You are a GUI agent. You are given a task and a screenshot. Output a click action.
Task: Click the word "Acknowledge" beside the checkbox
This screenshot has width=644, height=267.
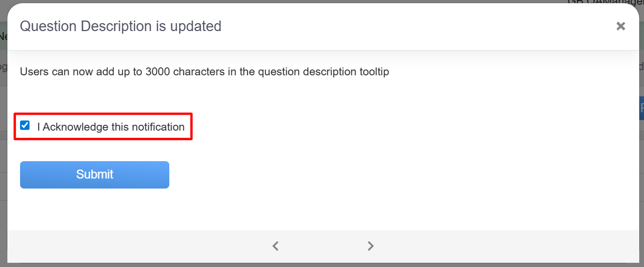point(75,127)
